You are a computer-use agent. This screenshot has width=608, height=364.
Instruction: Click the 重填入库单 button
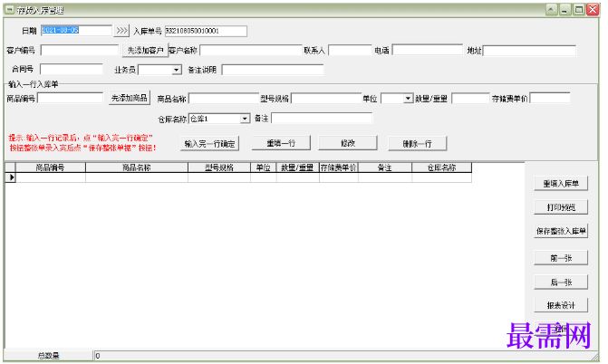point(561,184)
